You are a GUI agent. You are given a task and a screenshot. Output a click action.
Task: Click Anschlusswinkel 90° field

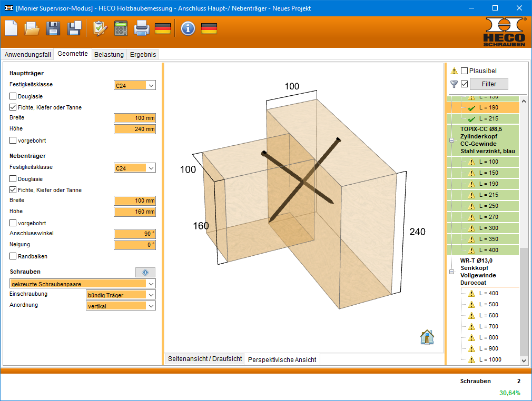135,234
